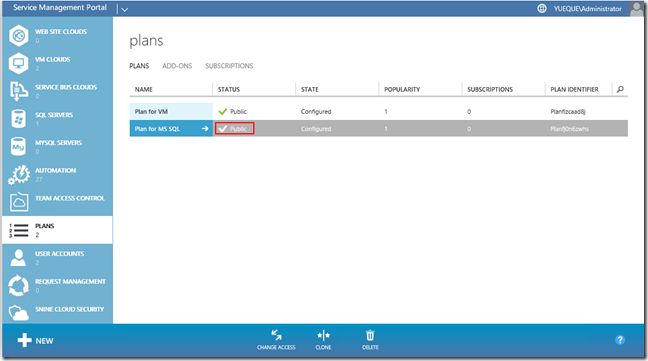Switch to the SUBSCRIPTIONS tab
This screenshot has width=648, height=361.
click(x=229, y=66)
